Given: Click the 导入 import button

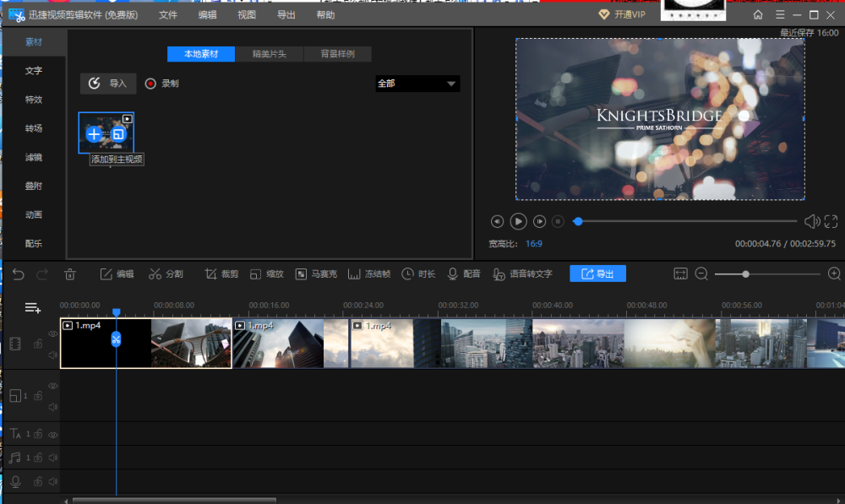Looking at the screenshot, I should click(x=108, y=84).
